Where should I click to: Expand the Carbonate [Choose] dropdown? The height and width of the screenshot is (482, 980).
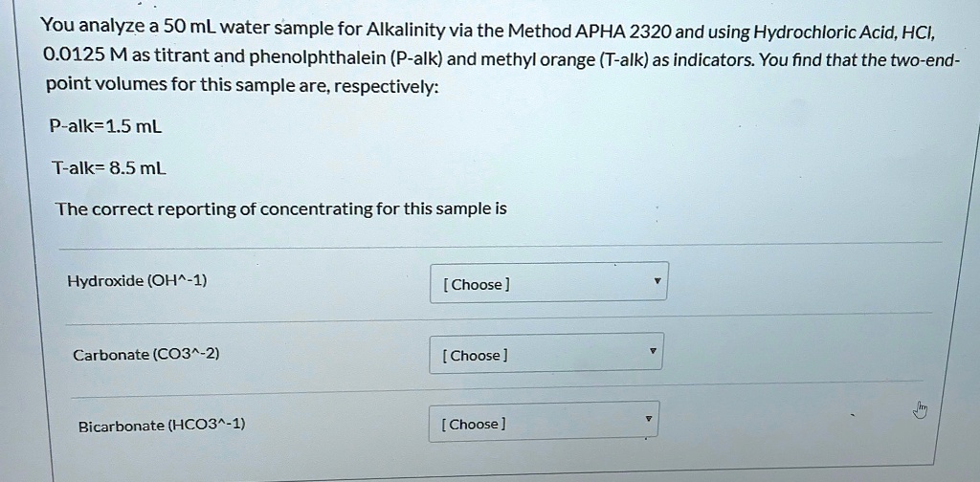[546, 354]
